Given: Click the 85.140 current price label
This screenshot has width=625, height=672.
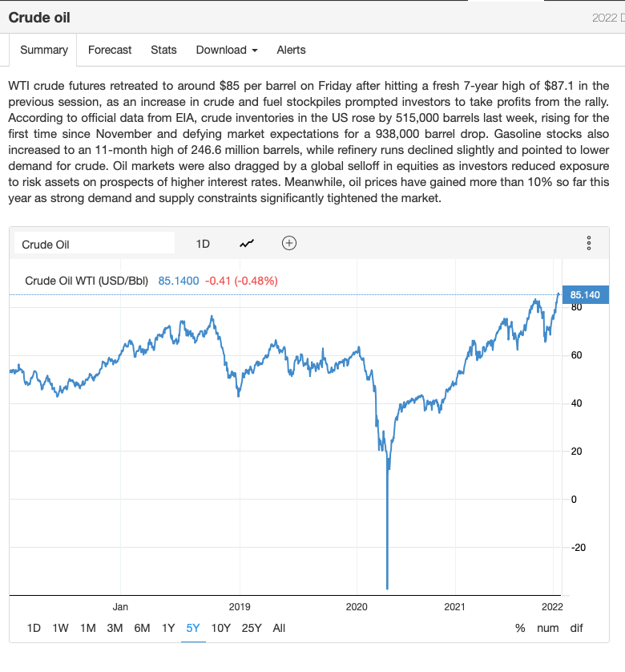Looking at the screenshot, I should (586, 295).
